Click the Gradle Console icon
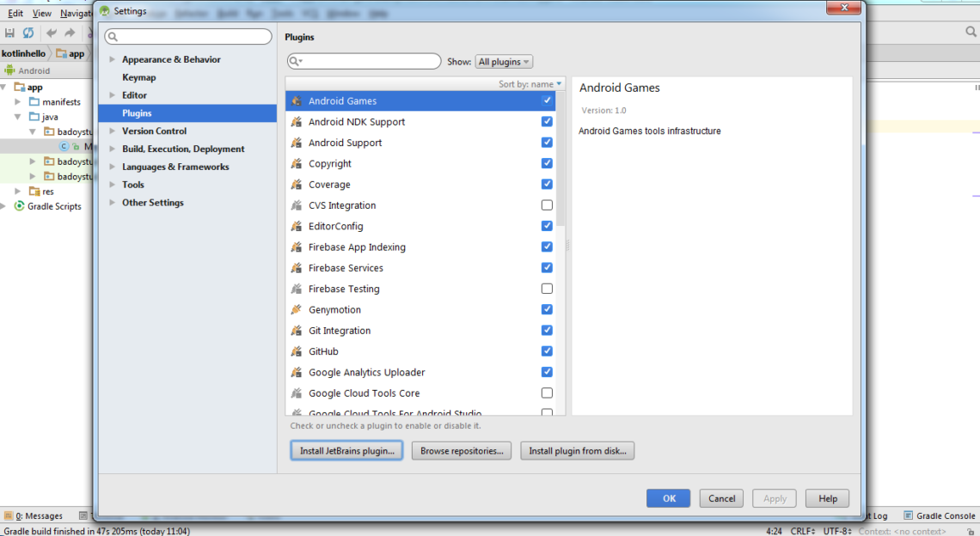The height and width of the screenshot is (536, 980). 908,515
